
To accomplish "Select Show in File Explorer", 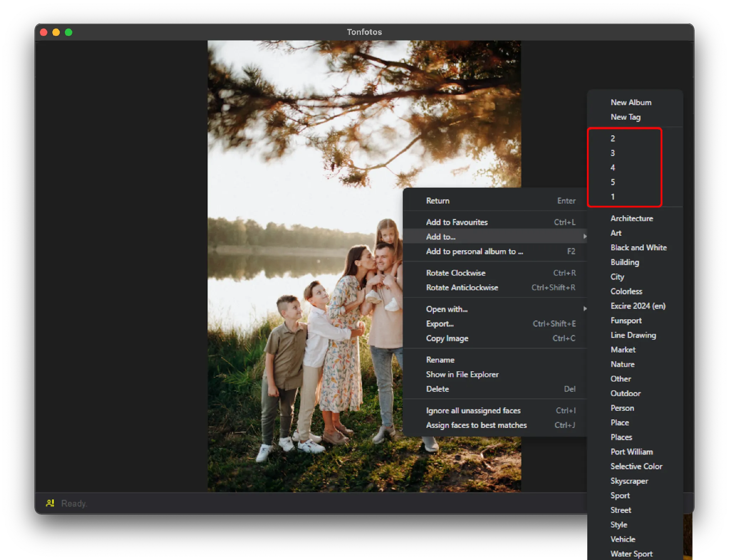I will click(495, 374).
